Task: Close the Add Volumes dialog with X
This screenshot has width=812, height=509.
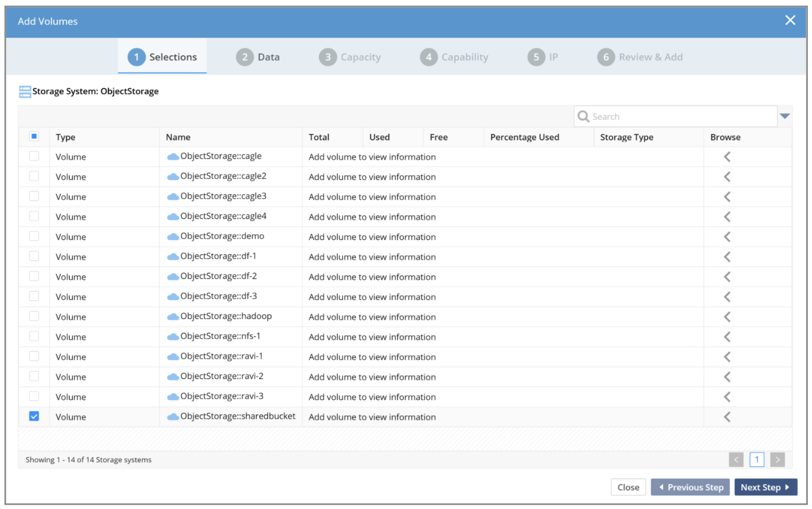Action: coord(790,20)
